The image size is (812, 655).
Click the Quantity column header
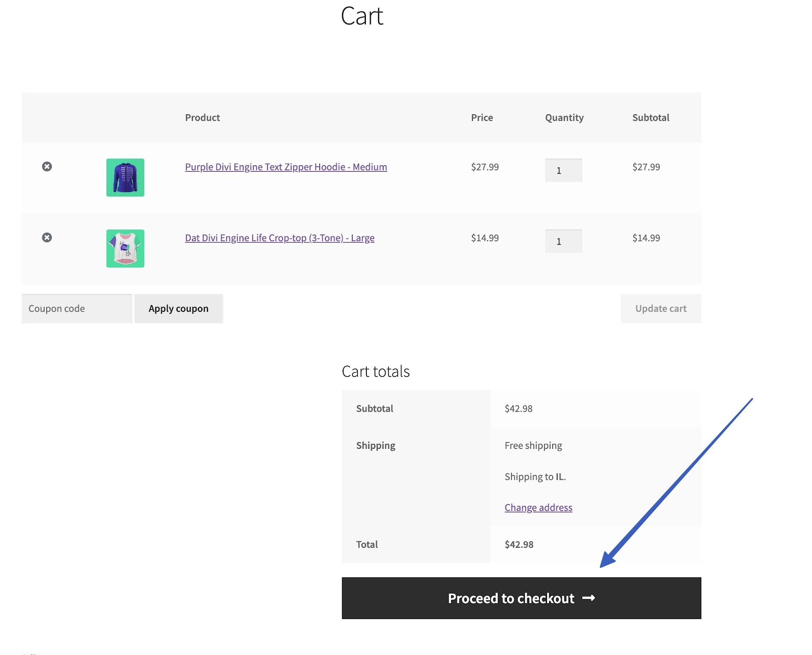[564, 117]
